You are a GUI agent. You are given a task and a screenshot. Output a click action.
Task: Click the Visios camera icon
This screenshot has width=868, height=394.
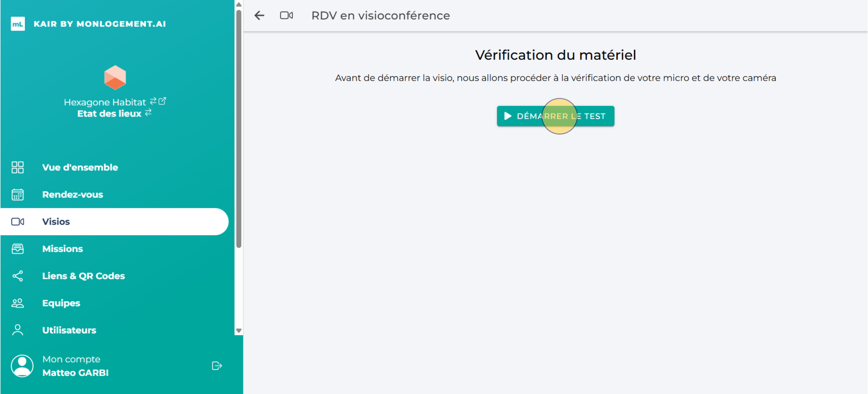click(x=18, y=222)
